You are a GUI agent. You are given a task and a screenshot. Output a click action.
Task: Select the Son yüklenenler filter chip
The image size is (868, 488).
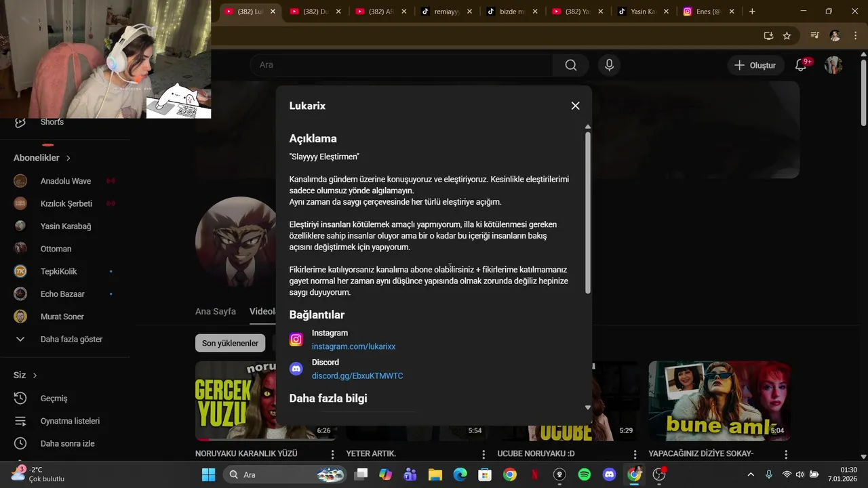coord(231,343)
